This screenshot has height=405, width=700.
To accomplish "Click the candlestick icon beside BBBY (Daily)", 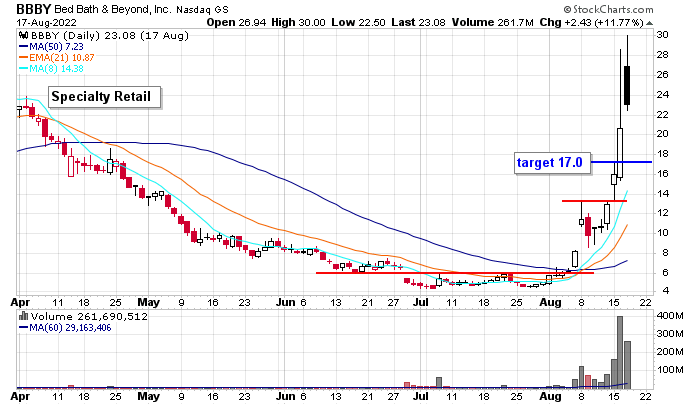I will tap(24, 36).
